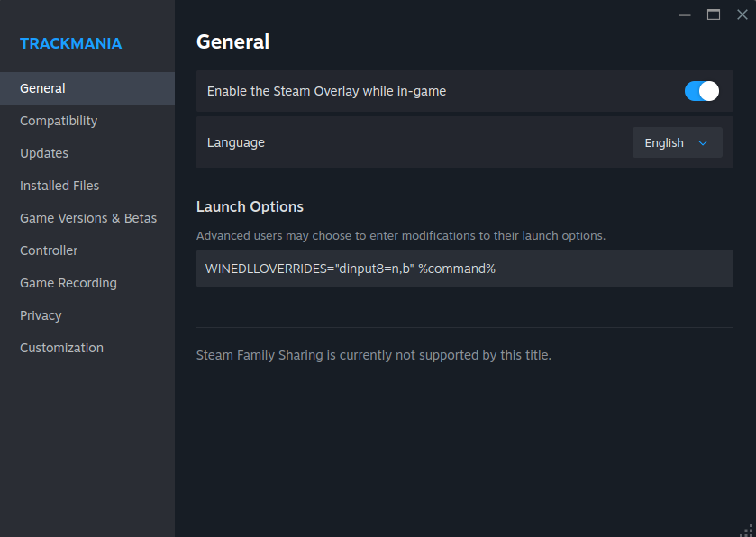Image resolution: width=756 pixels, height=537 pixels.
Task: Toggle the Steam Overlay in-game switch
Action: (x=702, y=91)
